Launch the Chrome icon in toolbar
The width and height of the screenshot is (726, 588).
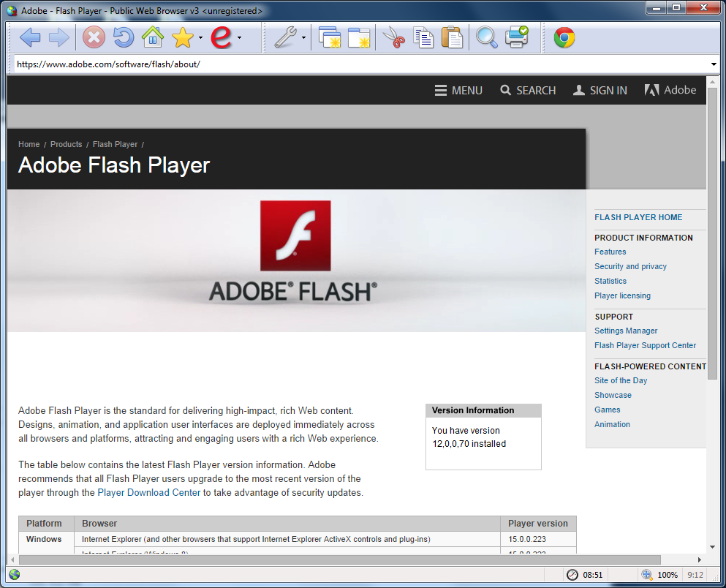[564, 37]
